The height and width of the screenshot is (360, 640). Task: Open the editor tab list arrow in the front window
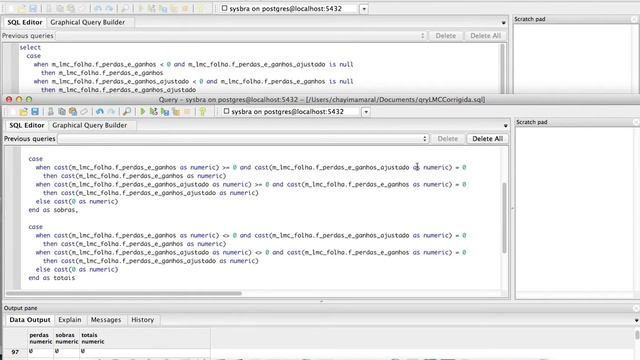coord(505,126)
